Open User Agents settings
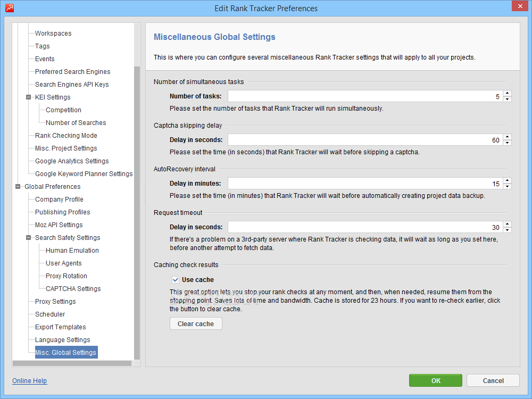The height and width of the screenshot is (399, 532). point(64,263)
